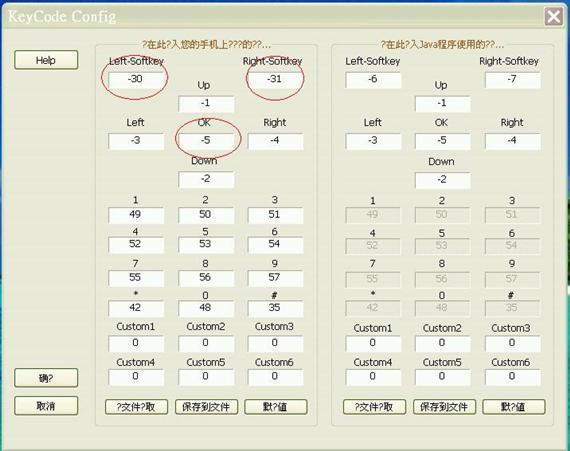The image size is (570, 451).
Task: Click the 确? confirm button
Action: 46,378
